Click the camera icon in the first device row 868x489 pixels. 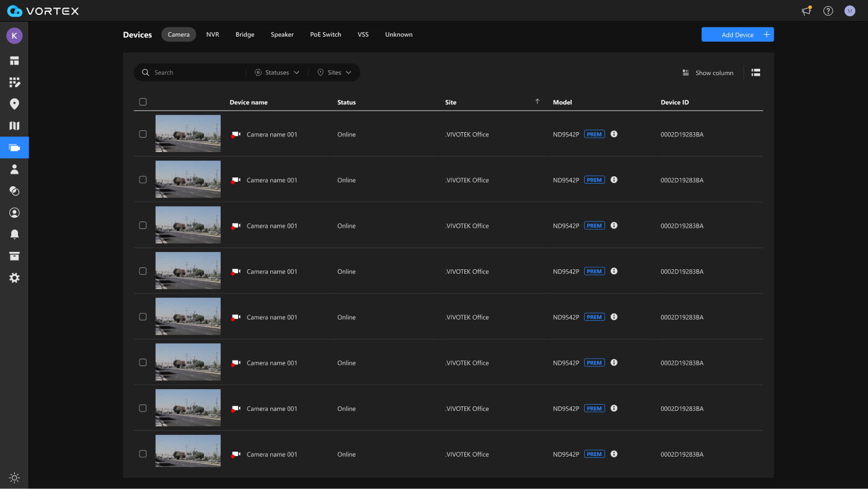point(236,134)
